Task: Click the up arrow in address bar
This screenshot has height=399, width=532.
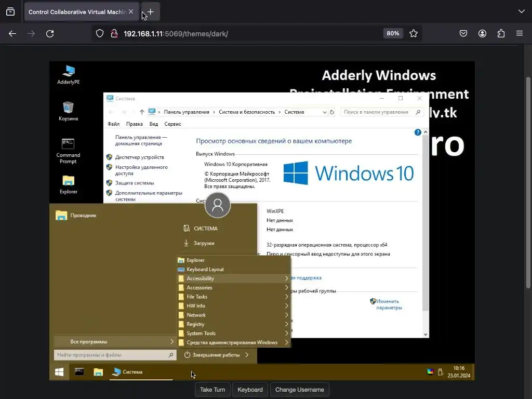Action: 142,112
